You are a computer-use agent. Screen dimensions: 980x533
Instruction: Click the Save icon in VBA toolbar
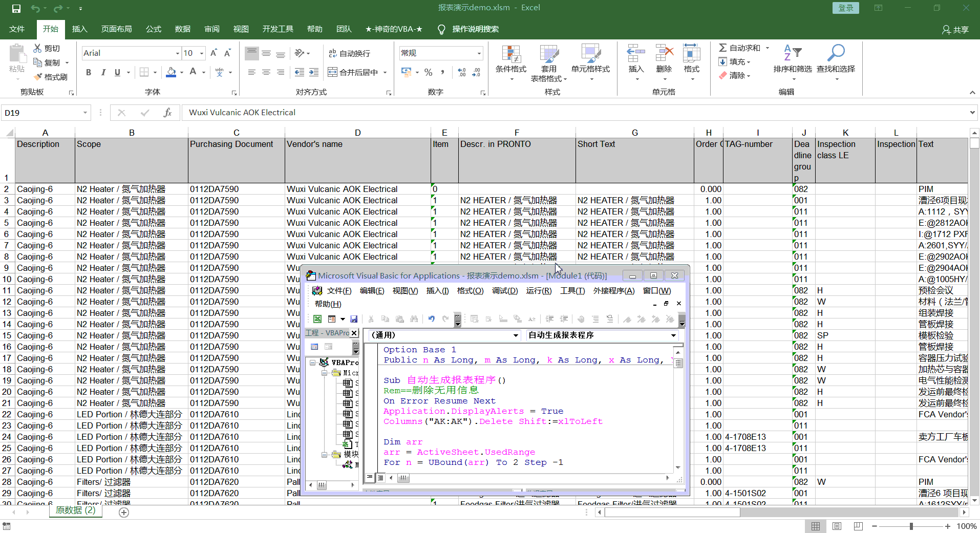[x=354, y=319]
